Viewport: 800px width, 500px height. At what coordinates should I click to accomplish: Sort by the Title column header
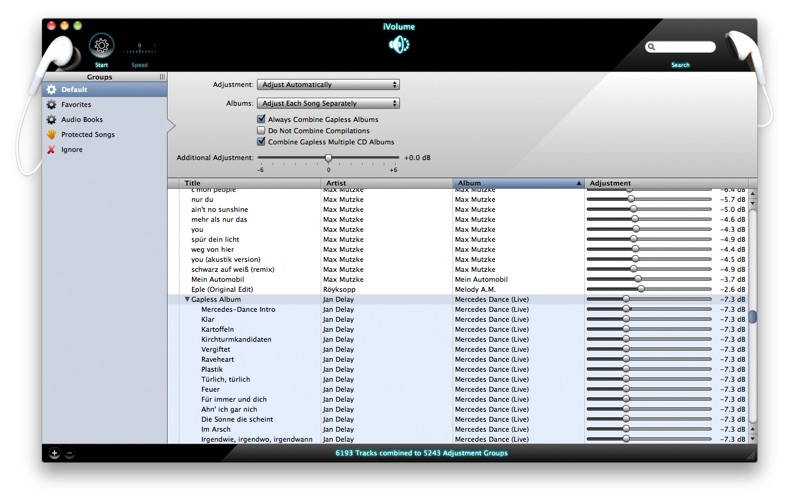(x=250, y=184)
